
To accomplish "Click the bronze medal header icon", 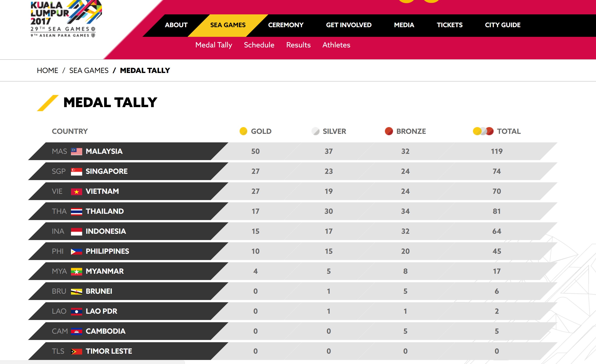I will tap(389, 131).
